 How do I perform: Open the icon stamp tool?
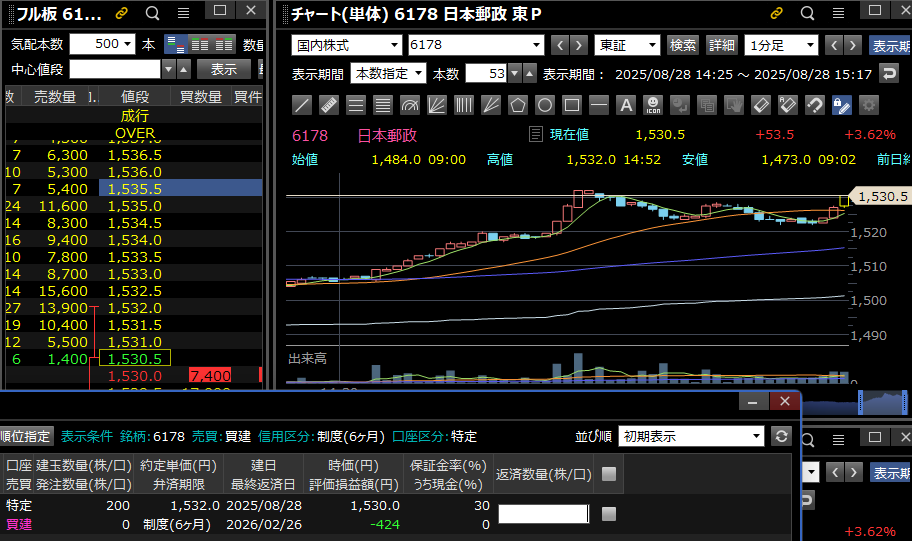point(653,105)
